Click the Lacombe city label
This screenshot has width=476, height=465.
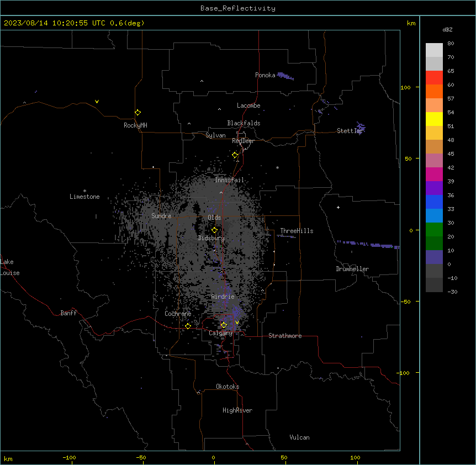click(248, 105)
